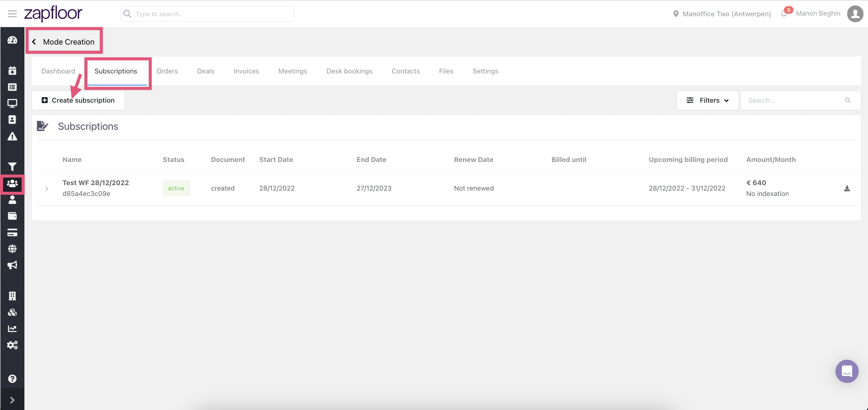The height and width of the screenshot is (410, 868).
Task: Expand the sidebar with bottom chevron
Action: click(12, 400)
